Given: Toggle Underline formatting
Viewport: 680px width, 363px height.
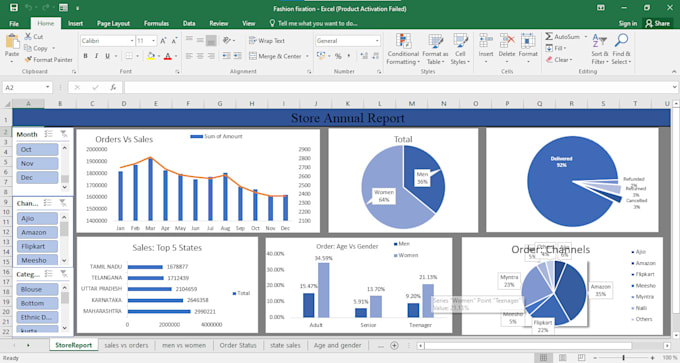Looking at the screenshot, I should click(x=107, y=56).
